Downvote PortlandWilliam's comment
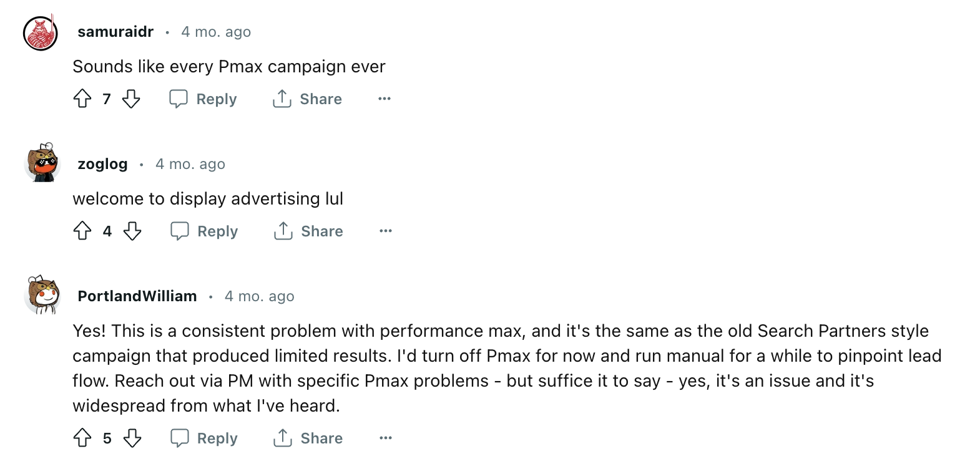 pyautogui.click(x=132, y=438)
